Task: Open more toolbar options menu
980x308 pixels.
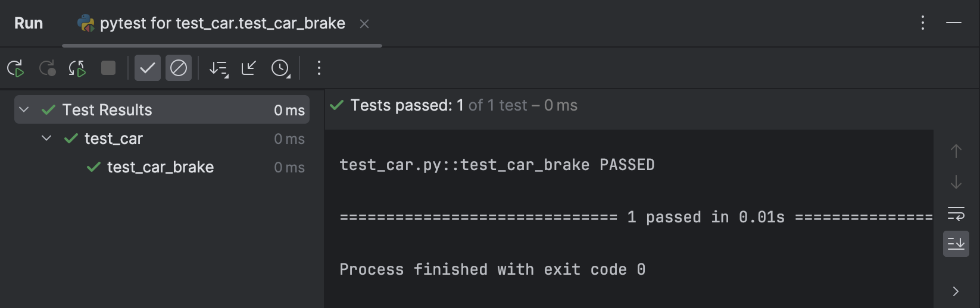Action: coord(319,68)
